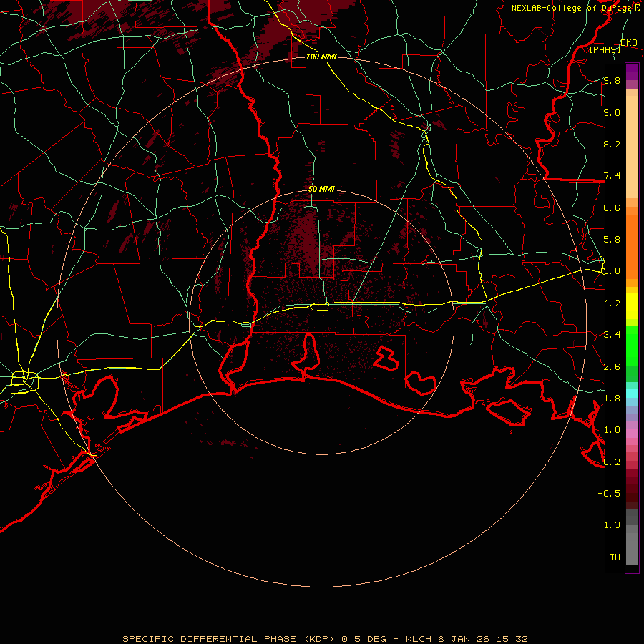Pick the bright green band on the color scale
Image resolution: width=644 pixels, height=644 pixels.
632,345
